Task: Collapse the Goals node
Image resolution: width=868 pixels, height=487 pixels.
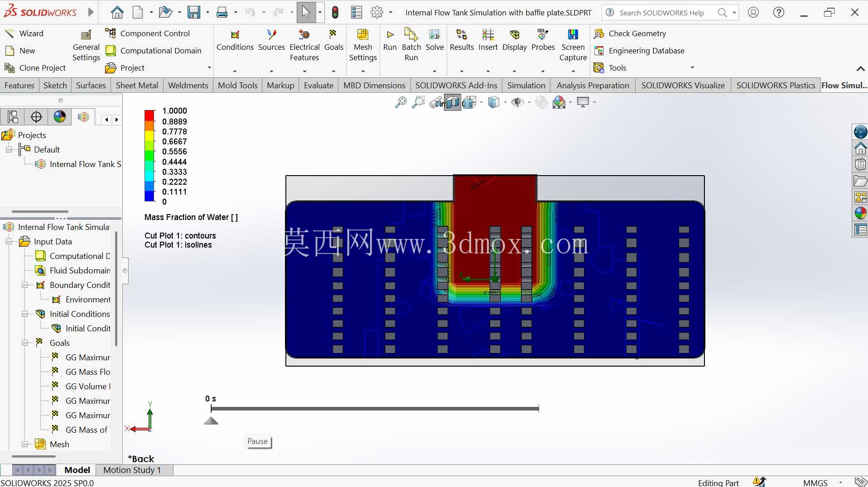Action: [25, 343]
